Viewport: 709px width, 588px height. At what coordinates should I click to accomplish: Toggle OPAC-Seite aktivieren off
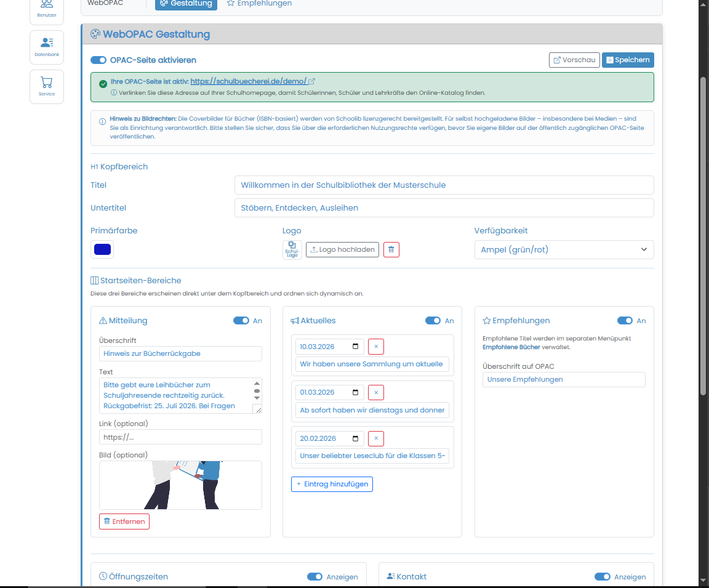pos(98,60)
